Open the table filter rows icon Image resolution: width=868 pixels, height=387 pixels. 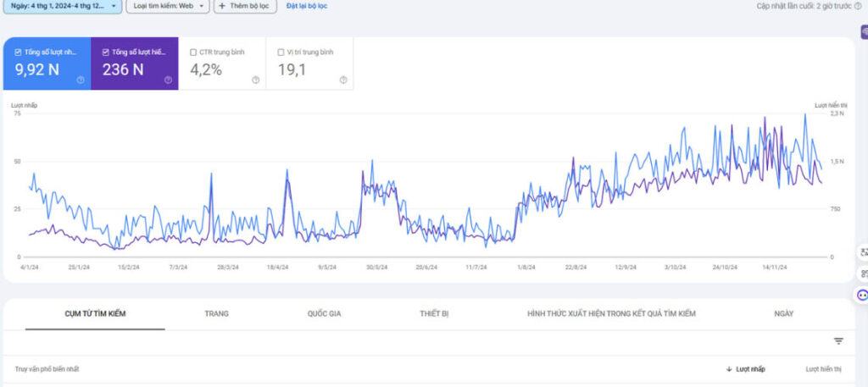click(838, 341)
